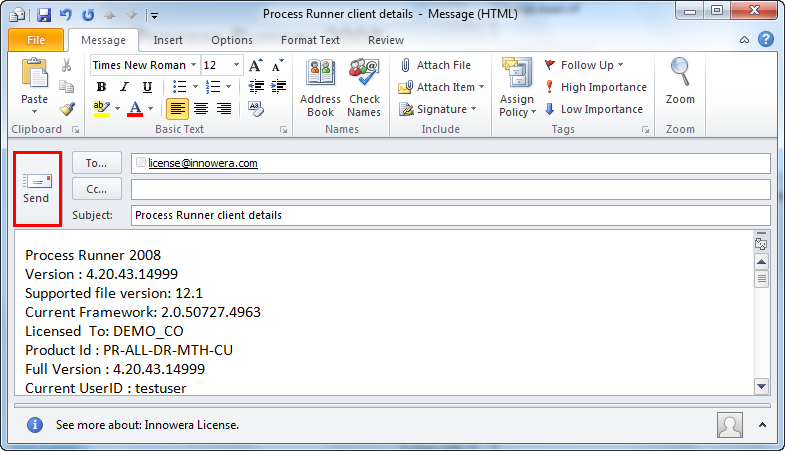Viewport: 785px width, 451px height.
Task: Toggle Italic formatting
Action: point(124,87)
